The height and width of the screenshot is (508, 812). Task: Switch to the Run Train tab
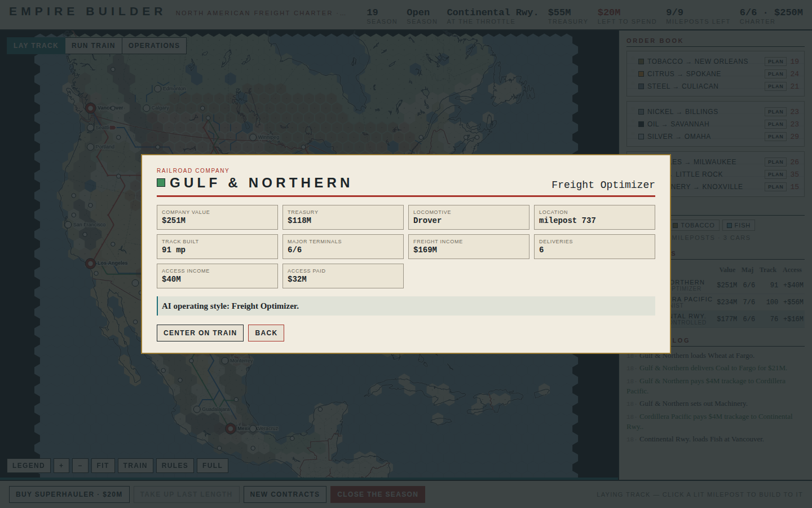tap(94, 46)
